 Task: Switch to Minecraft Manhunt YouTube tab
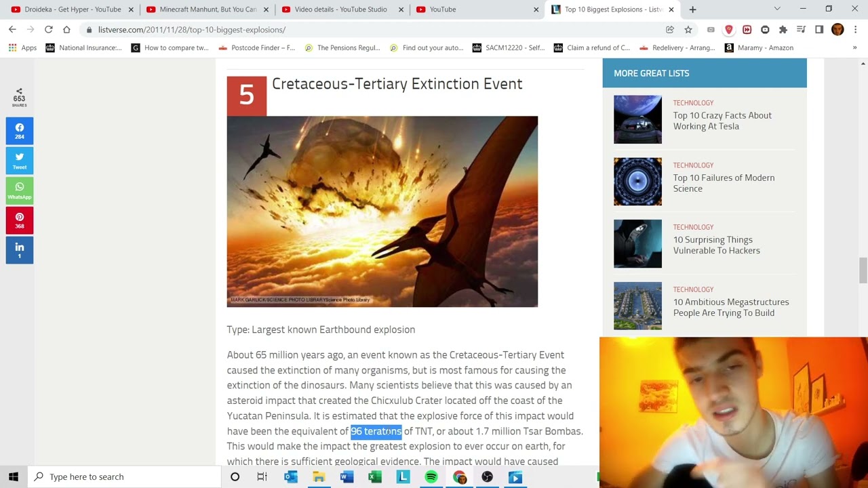pyautogui.click(x=208, y=9)
